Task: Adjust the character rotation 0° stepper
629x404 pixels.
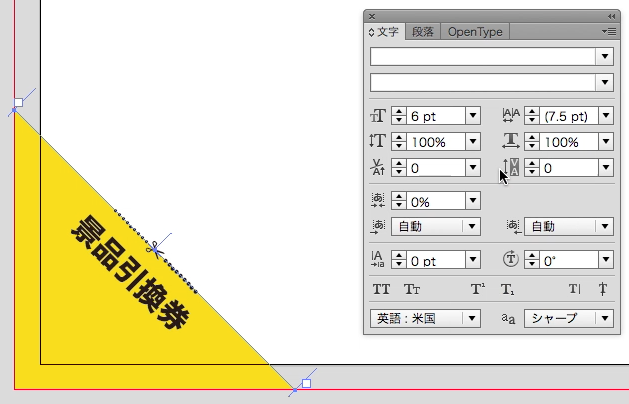Action: pos(532,260)
